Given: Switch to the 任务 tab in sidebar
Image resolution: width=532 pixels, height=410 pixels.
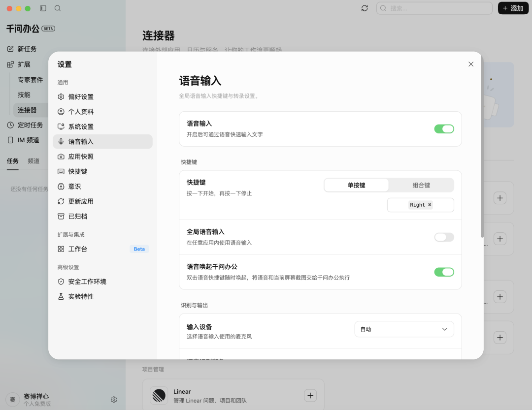Looking at the screenshot, I should pyautogui.click(x=12, y=161).
